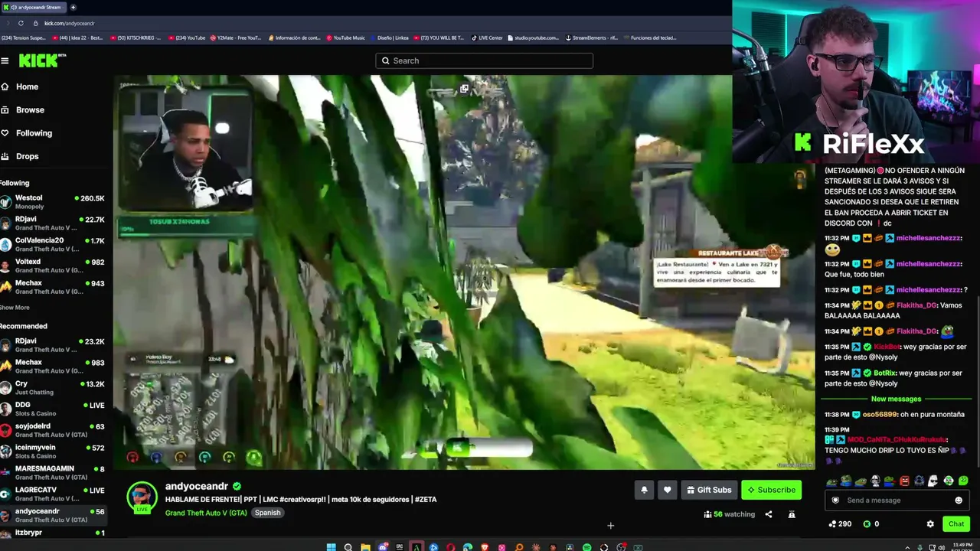
Task: Click KickBot username in chat
Action: click(x=887, y=347)
